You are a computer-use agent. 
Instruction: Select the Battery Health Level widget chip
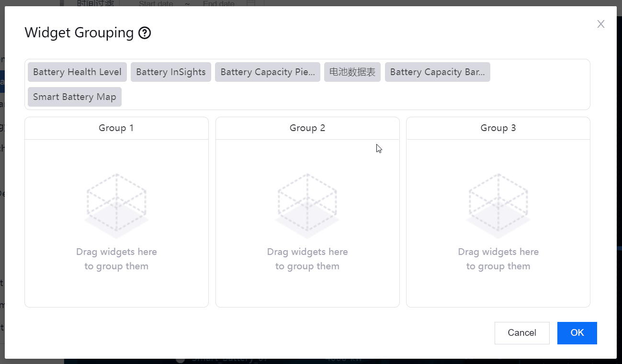click(77, 72)
